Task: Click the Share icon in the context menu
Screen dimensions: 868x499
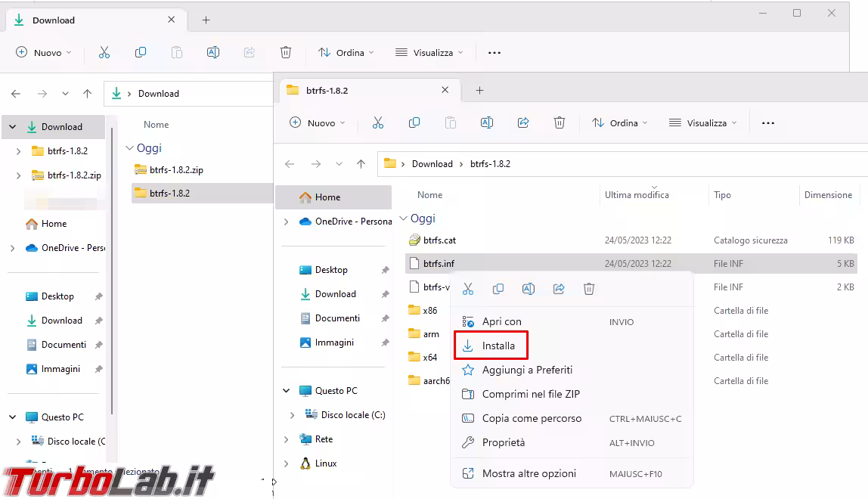Action: pos(559,289)
